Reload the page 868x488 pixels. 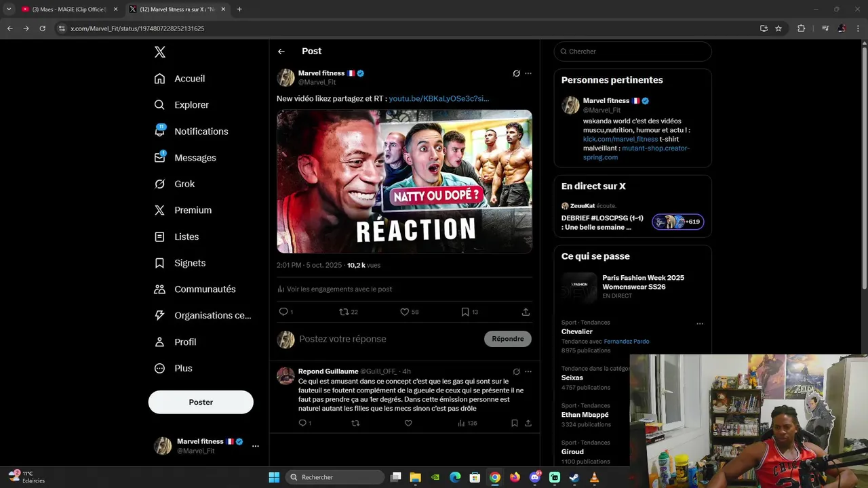(42, 28)
